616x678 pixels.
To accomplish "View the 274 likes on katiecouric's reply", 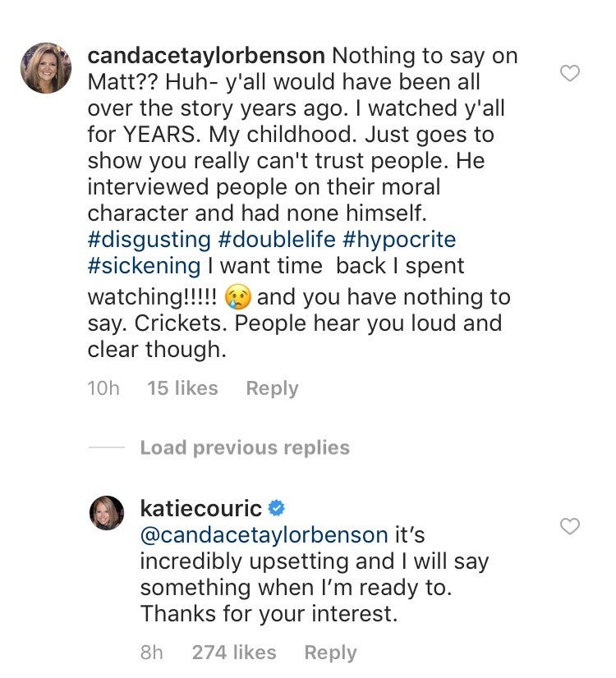I will point(234,653).
